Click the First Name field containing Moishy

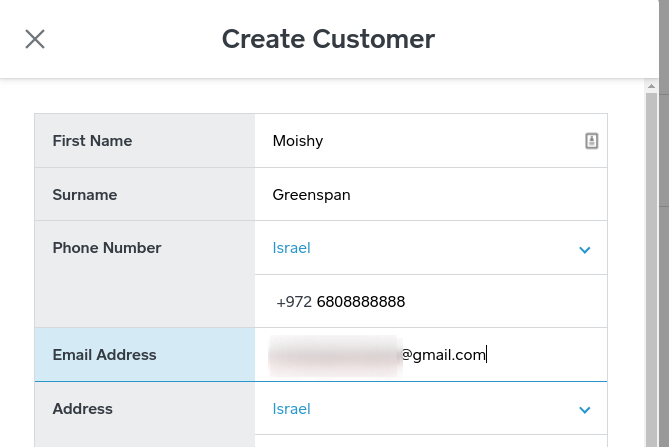(x=420, y=141)
